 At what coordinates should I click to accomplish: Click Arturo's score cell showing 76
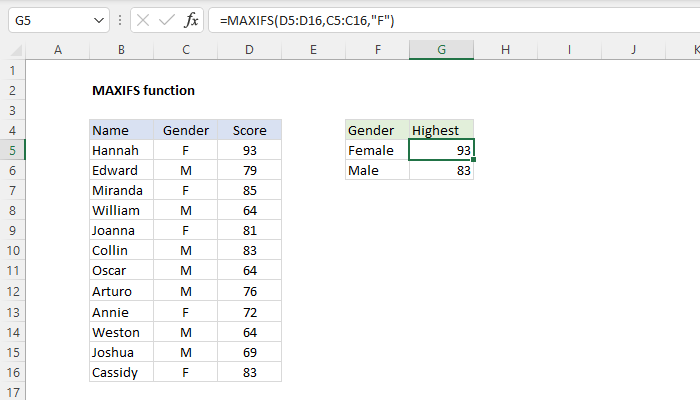[x=250, y=291]
